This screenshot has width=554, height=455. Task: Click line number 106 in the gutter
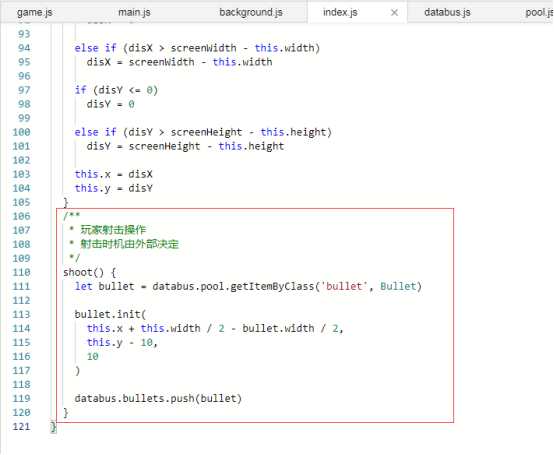tap(21, 216)
